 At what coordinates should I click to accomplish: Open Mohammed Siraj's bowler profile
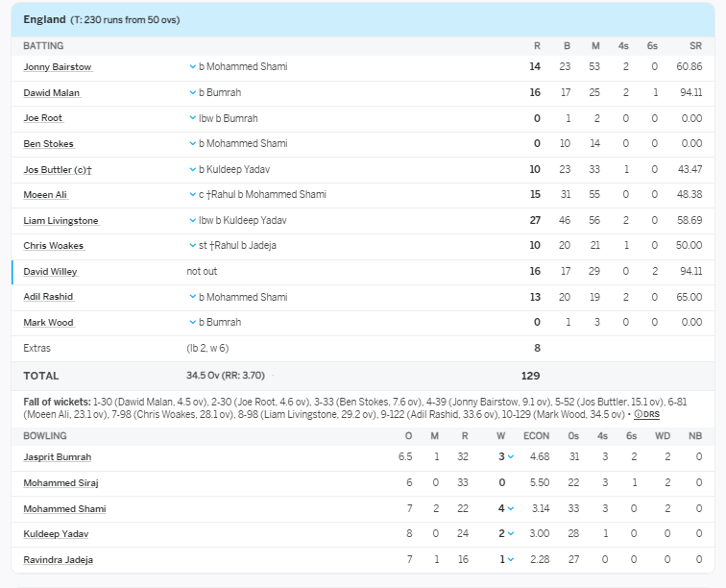60,482
